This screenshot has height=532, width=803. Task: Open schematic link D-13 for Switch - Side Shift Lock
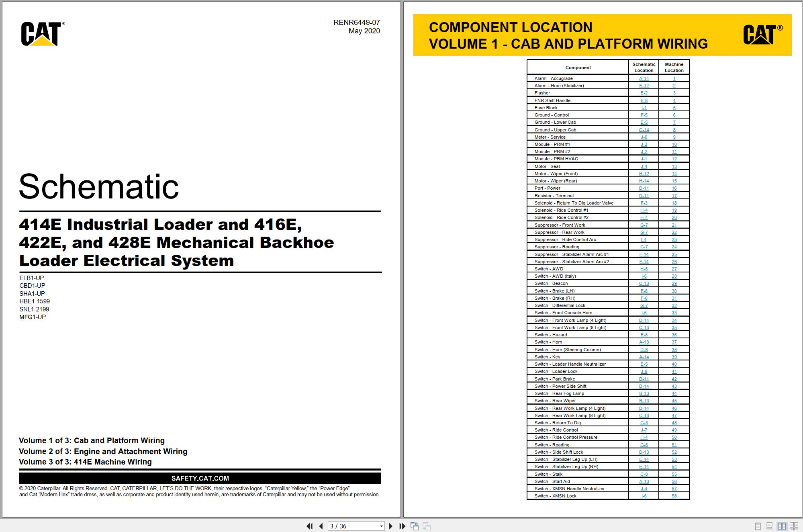pyautogui.click(x=644, y=452)
